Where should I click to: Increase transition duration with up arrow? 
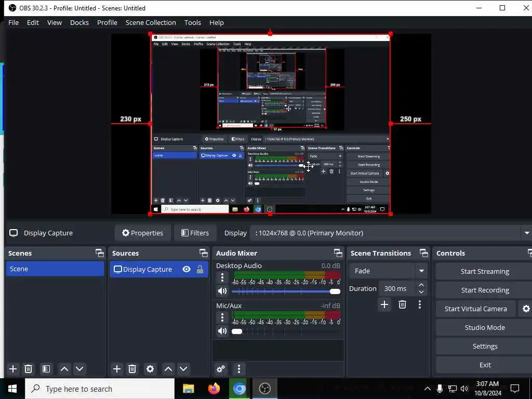click(x=421, y=285)
